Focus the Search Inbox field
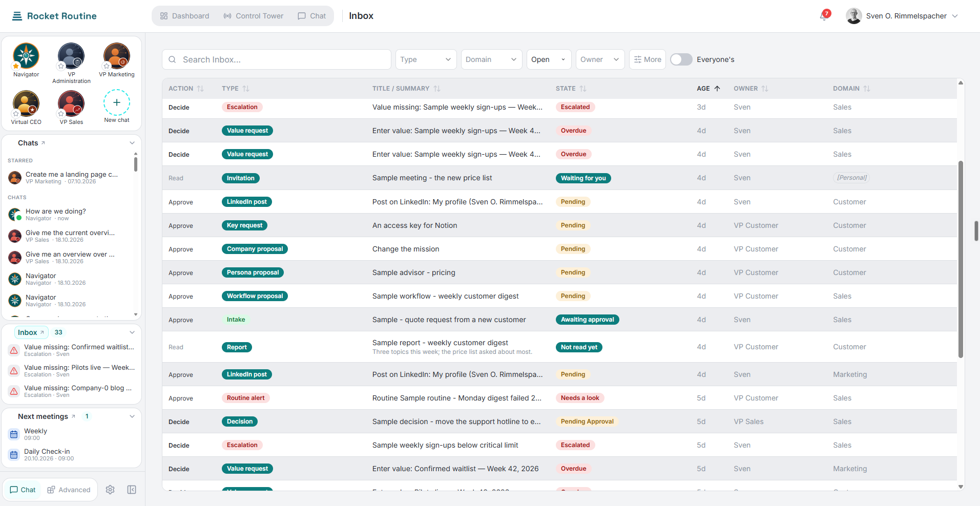 (277, 59)
